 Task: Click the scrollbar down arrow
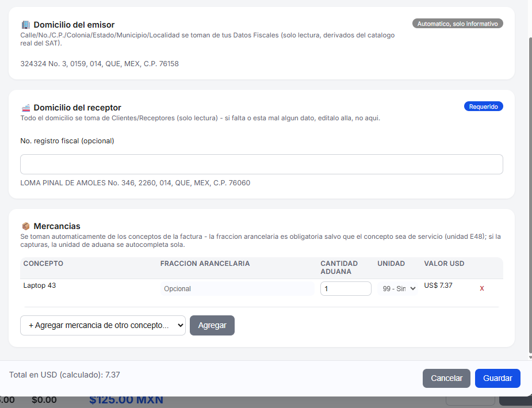pyautogui.click(x=530, y=357)
